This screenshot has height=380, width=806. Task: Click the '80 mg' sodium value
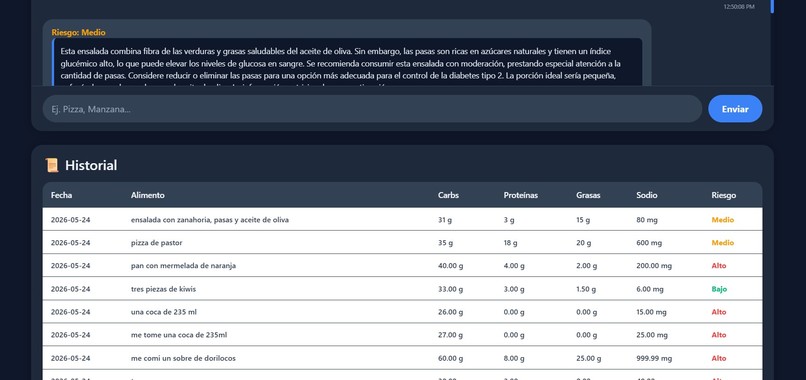[647, 220]
